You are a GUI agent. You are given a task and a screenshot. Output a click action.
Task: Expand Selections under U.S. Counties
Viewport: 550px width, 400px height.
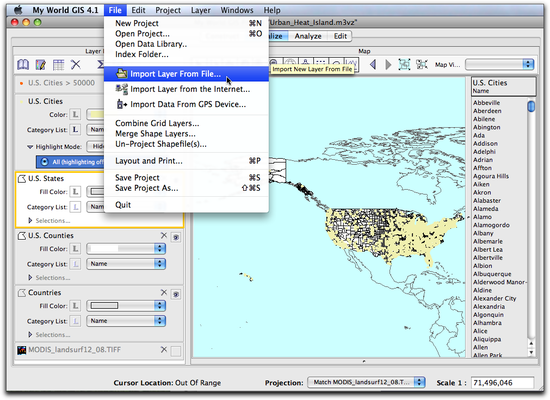tap(30, 278)
